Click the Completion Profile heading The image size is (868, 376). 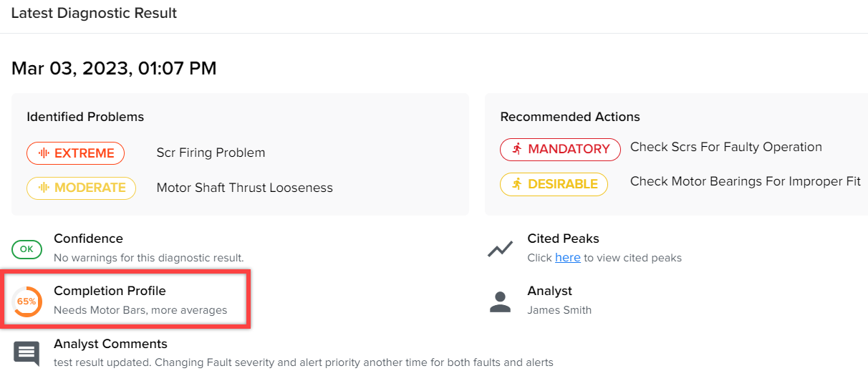pyautogui.click(x=110, y=291)
